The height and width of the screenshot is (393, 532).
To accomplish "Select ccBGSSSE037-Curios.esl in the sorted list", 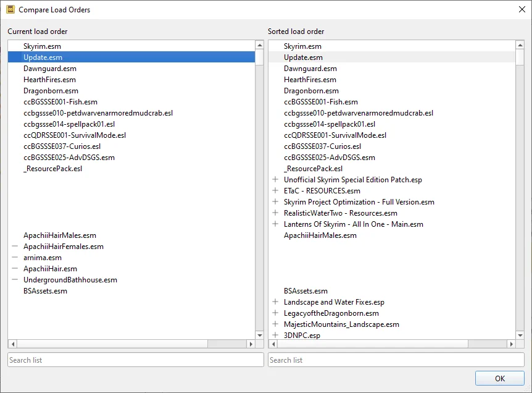I will click(x=392, y=146).
